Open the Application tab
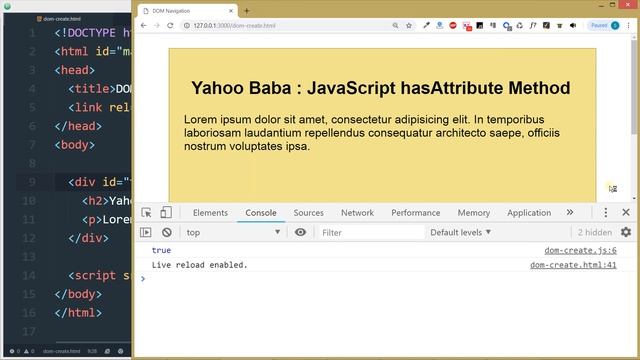This screenshot has height=360, width=640. point(529,213)
